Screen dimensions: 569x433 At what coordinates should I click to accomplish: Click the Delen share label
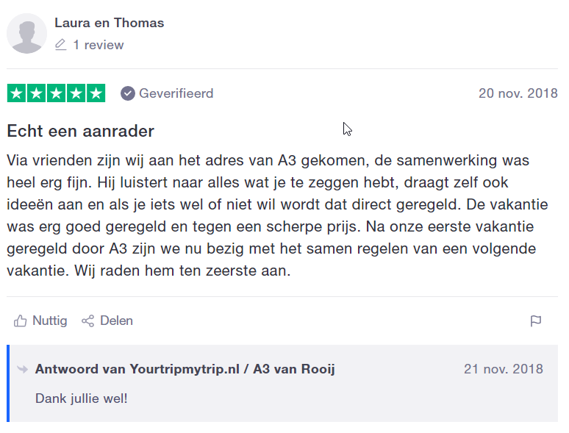click(x=116, y=321)
